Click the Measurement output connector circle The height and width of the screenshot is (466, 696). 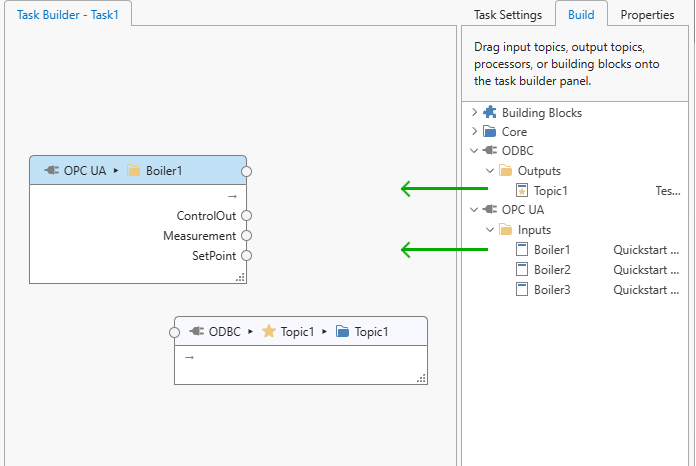pyautogui.click(x=246, y=236)
